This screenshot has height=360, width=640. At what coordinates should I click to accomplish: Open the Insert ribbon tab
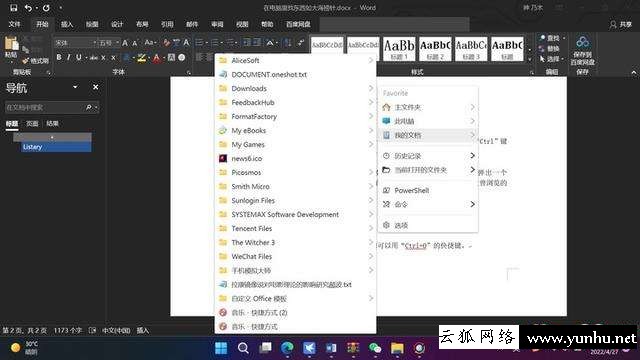pos(67,24)
